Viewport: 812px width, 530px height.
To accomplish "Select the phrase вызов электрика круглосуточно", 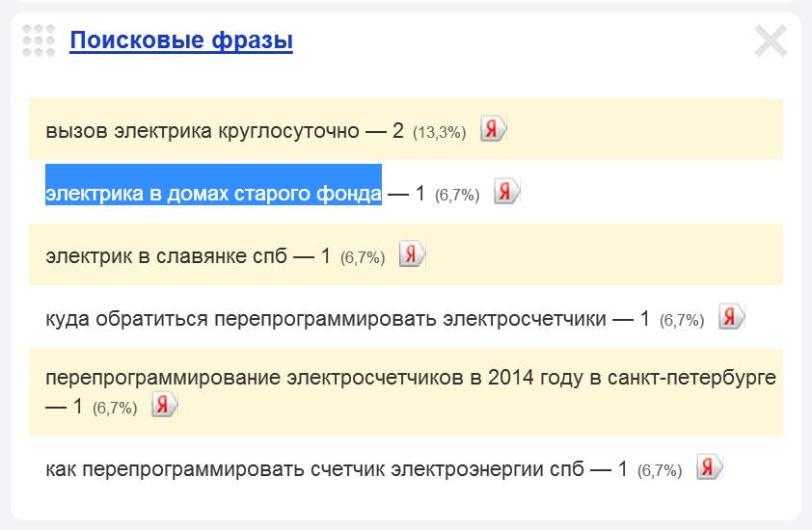I will 202,131.
